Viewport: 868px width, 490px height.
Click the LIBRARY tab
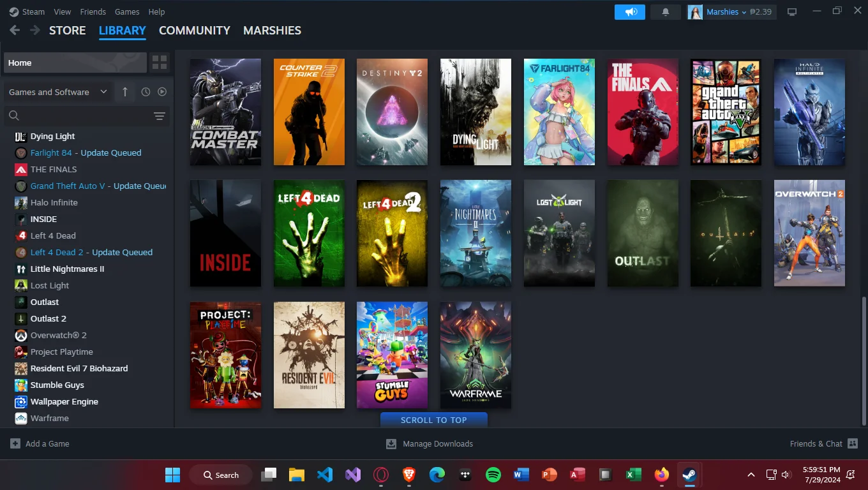pos(123,30)
